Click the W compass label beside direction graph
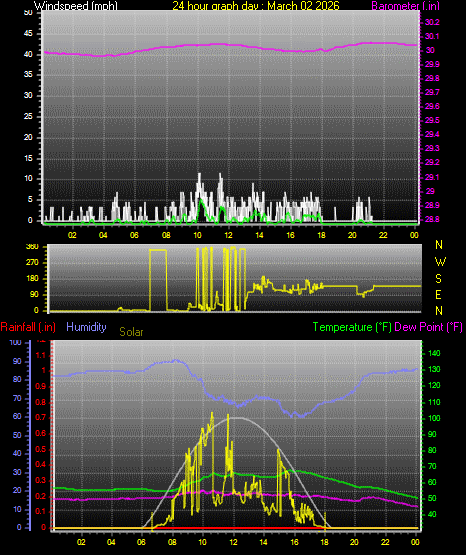The width and height of the screenshot is (466, 555). 440,262
